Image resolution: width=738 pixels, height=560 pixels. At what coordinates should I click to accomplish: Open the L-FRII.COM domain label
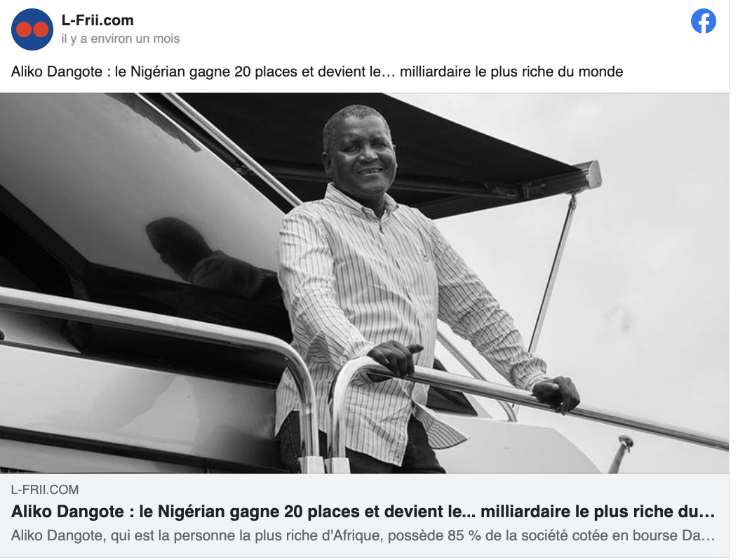point(45,490)
